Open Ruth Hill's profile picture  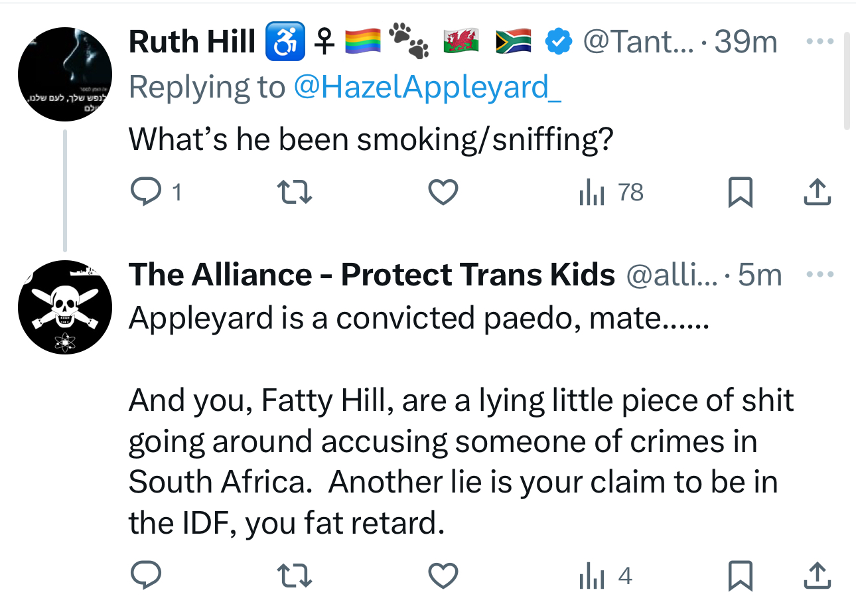(65, 74)
